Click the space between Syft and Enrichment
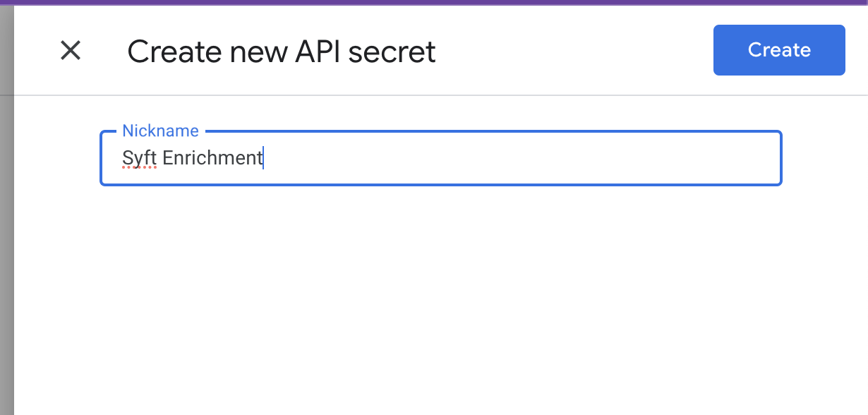The height and width of the screenshot is (415, 868). pyautogui.click(x=159, y=158)
